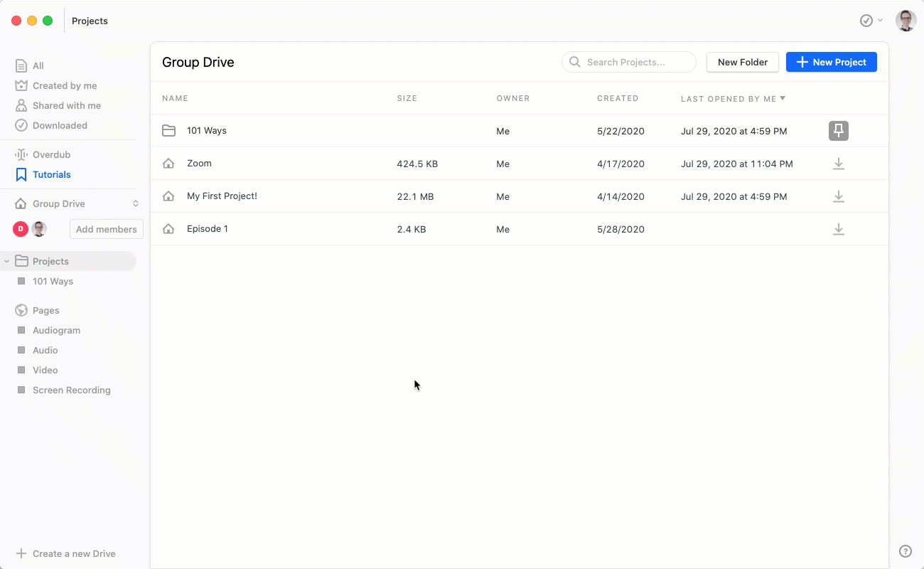The image size is (924, 569).
Task: Open the Zoom project name
Action: (199, 164)
